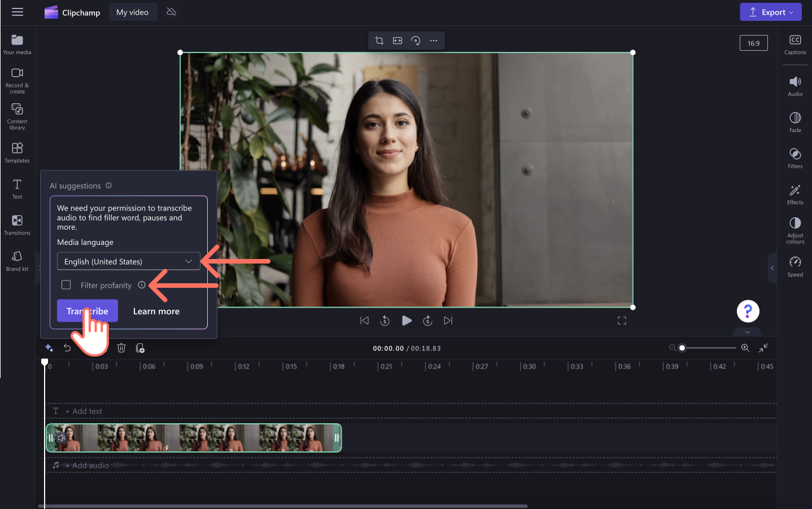Open Templates panel
This screenshot has width=812, height=509.
17,152
